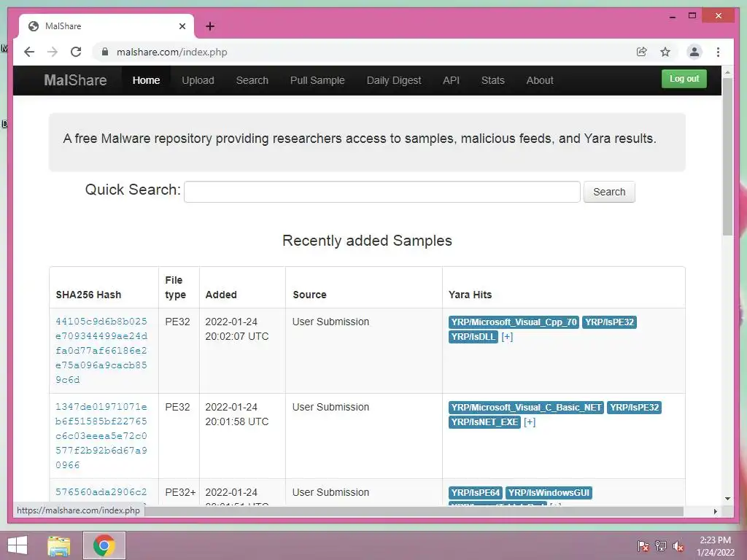747x560 pixels.
Task: Open the Action Center flag icon
Action: pyautogui.click(x=643, y=546)
